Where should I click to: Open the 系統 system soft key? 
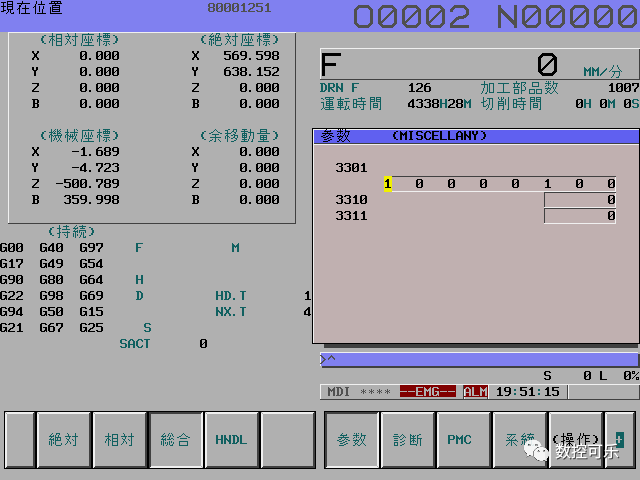[519, 440]
